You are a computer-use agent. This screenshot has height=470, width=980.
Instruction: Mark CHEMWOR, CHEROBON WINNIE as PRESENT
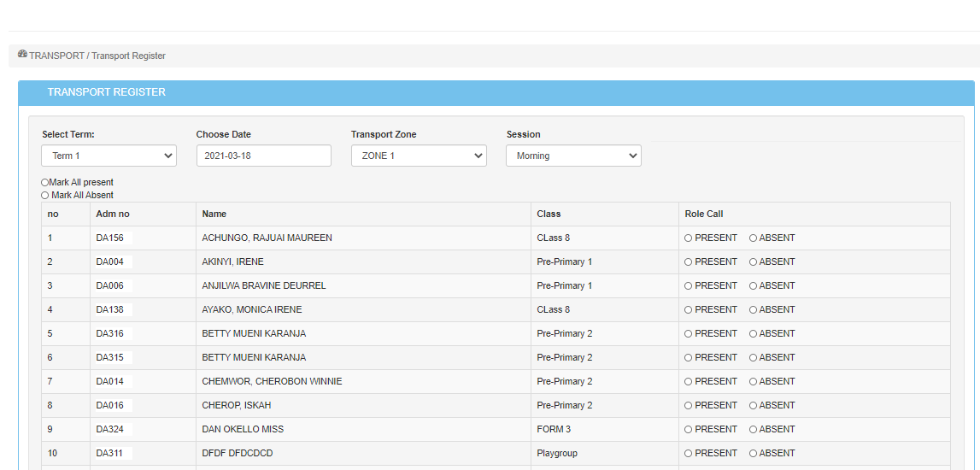tap(689, 382)
